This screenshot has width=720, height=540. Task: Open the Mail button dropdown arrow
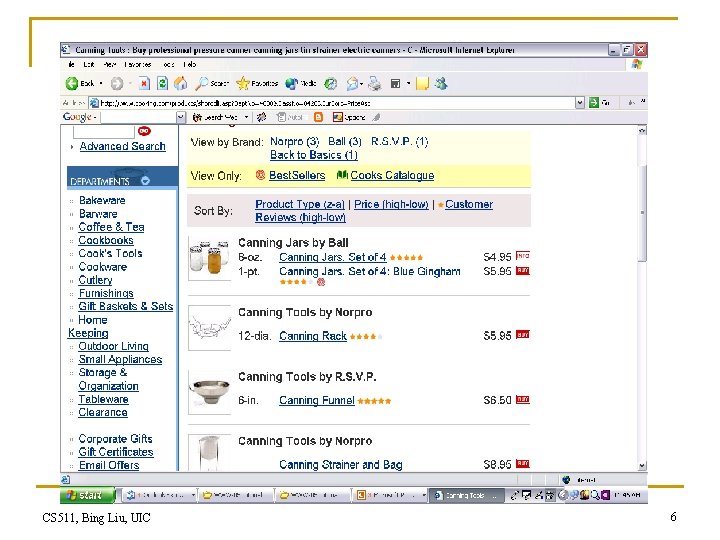(362, 83)
